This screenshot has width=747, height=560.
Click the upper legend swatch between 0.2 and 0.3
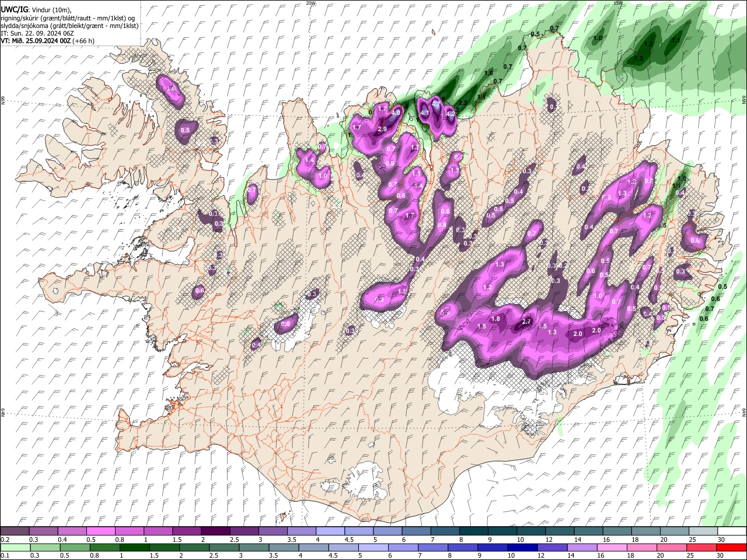point(15,531)
